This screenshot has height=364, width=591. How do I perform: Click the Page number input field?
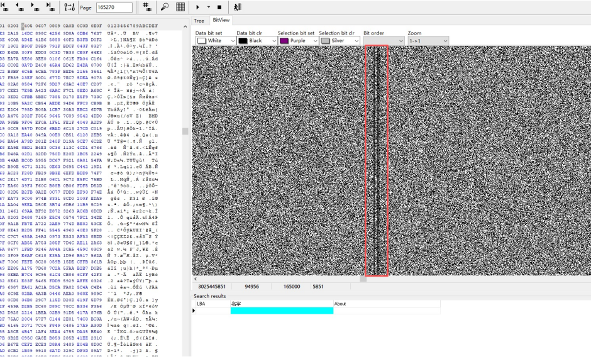click(x=114, y=7)
